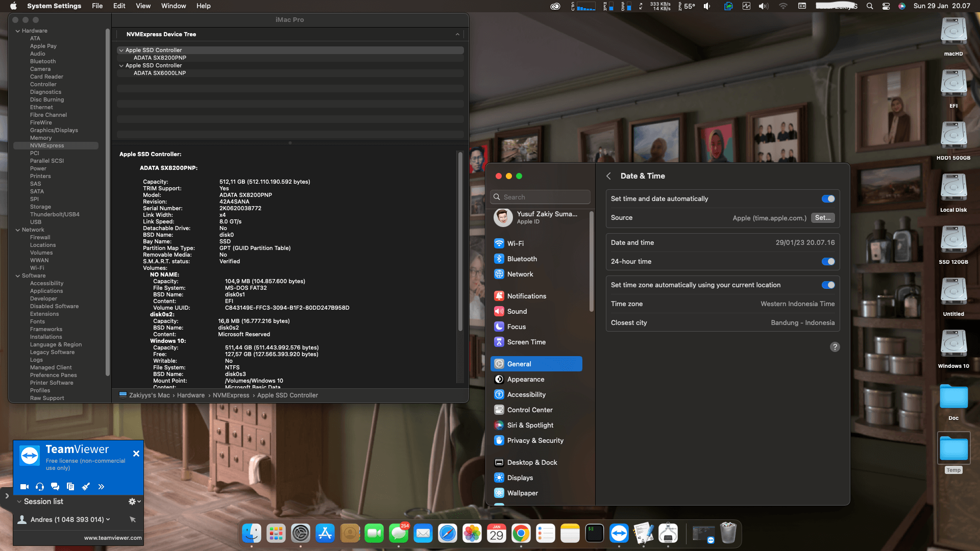Collapse Network section in sidebar

point(18,230)
